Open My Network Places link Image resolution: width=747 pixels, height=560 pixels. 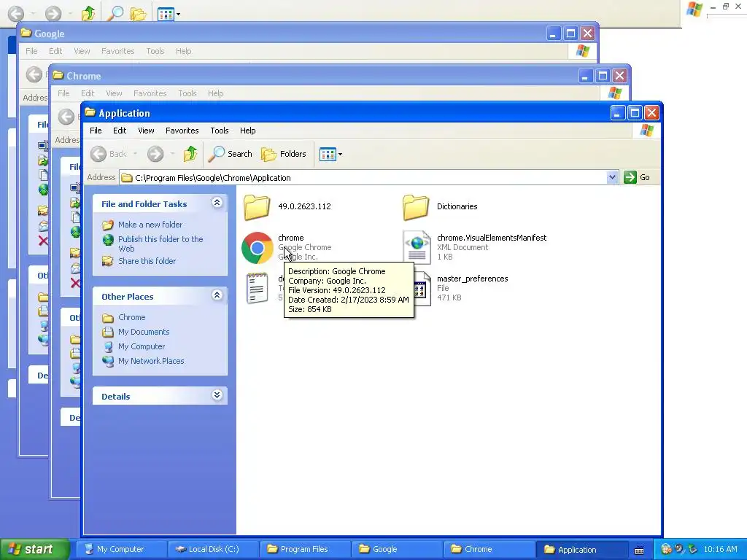(x=151, y=361)
